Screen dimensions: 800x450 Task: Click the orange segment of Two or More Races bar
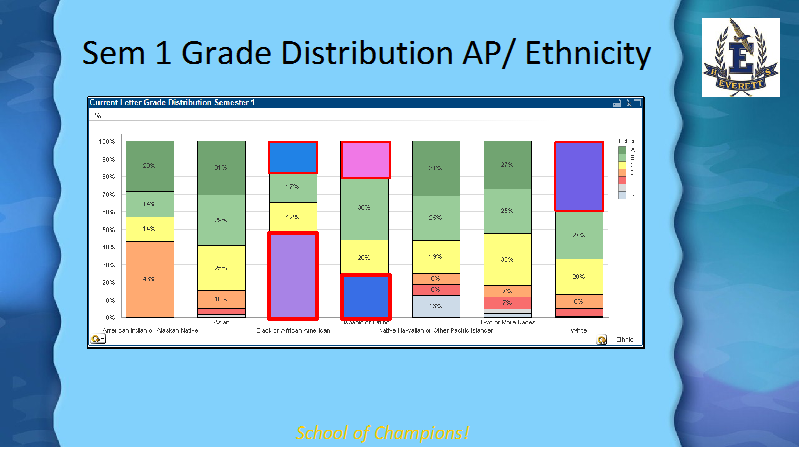[508, 291]
